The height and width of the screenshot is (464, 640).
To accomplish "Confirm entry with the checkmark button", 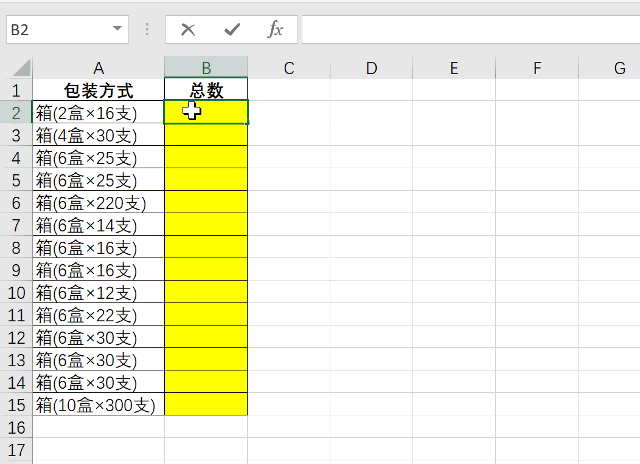I will [x=232, y=29].
